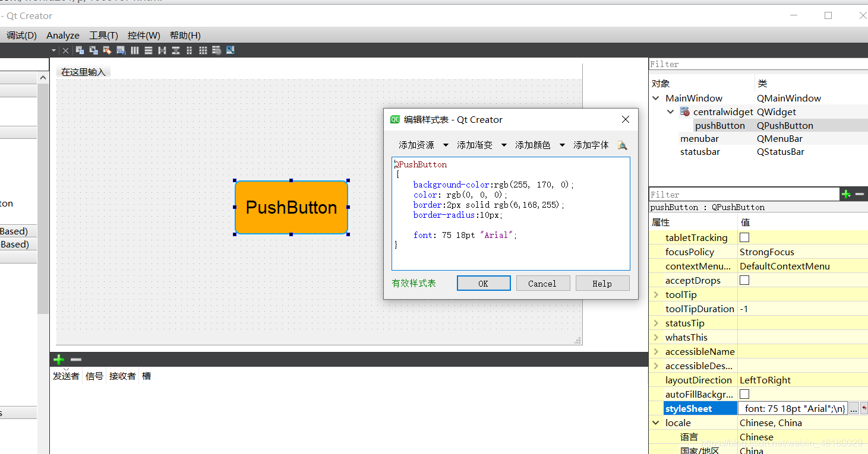Open the toolbar document dropdown arrow

point(53,51)
